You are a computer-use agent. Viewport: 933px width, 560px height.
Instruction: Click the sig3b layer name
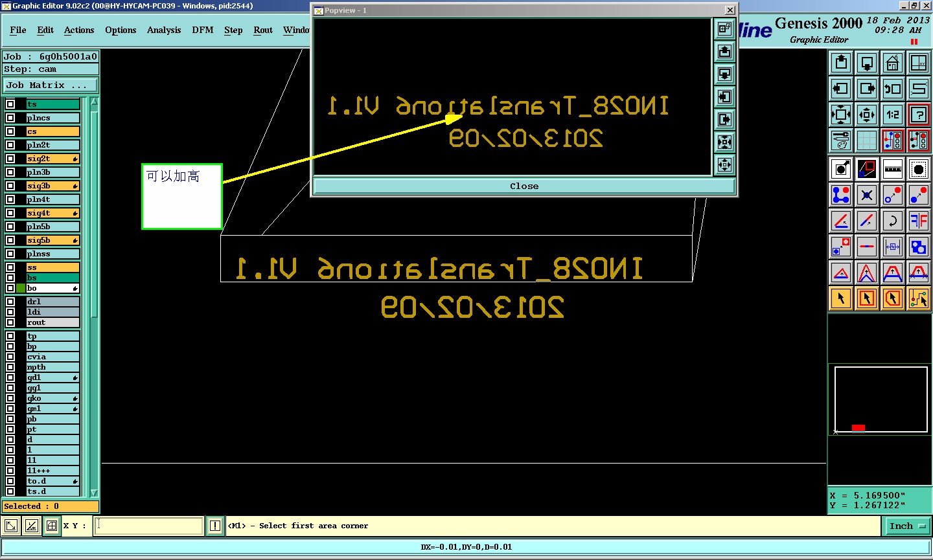pyautogui.click(x=53, y=186)
